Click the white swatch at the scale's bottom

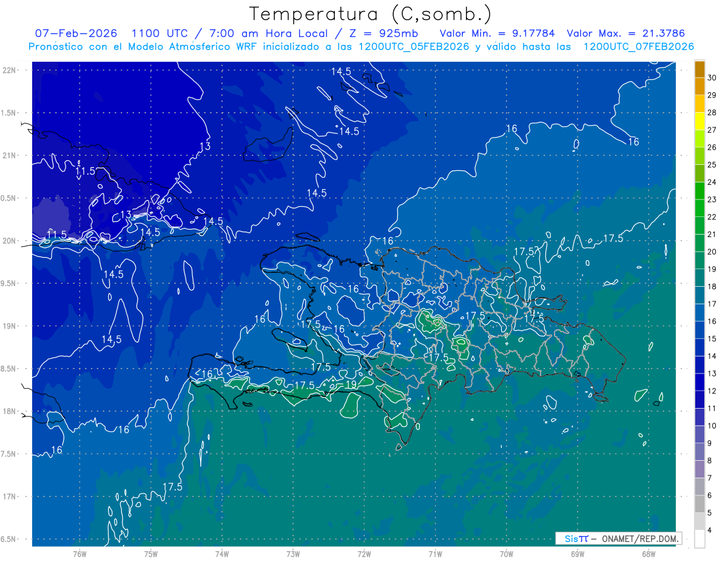(x=699, y=538)
